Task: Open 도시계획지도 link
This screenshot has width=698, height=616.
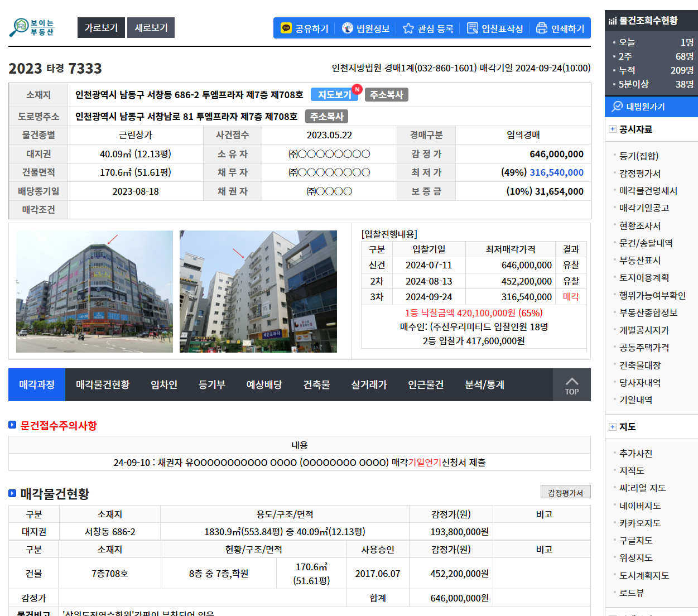Action: tap(644, 576)
